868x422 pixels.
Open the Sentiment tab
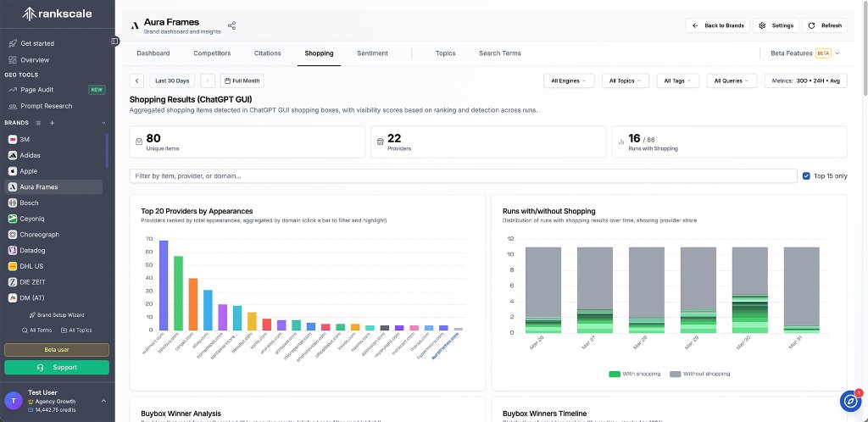click(x=372, y=53)
